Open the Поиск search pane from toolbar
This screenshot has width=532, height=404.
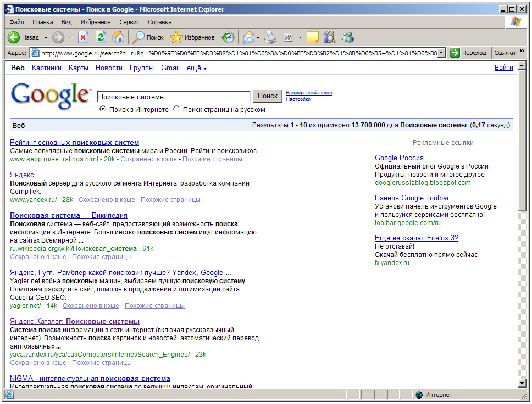147,37
